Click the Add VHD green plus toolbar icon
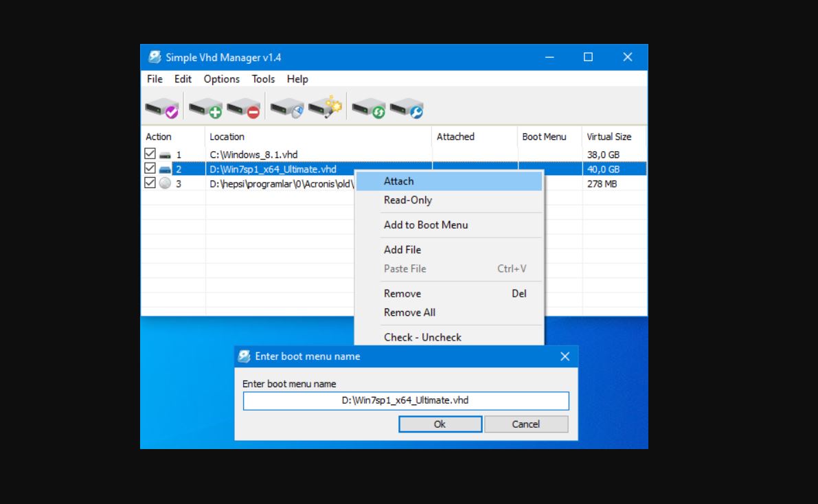 pos(204,108)
